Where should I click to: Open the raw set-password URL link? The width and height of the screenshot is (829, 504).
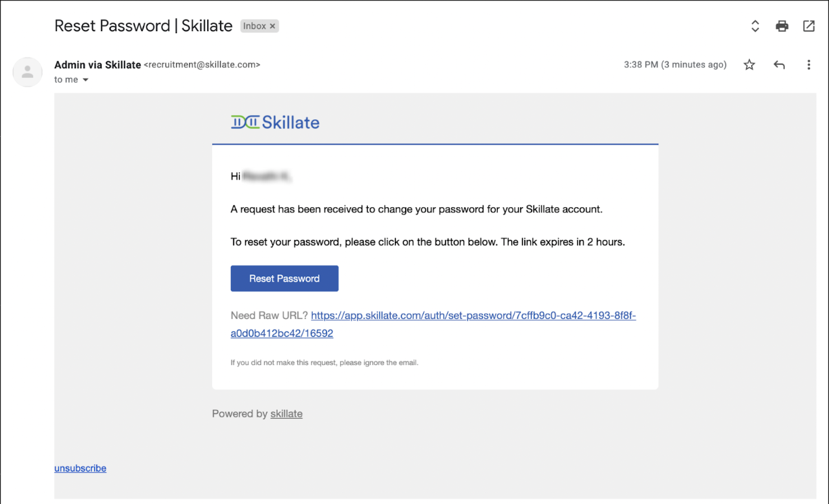(x=433, y=324)
